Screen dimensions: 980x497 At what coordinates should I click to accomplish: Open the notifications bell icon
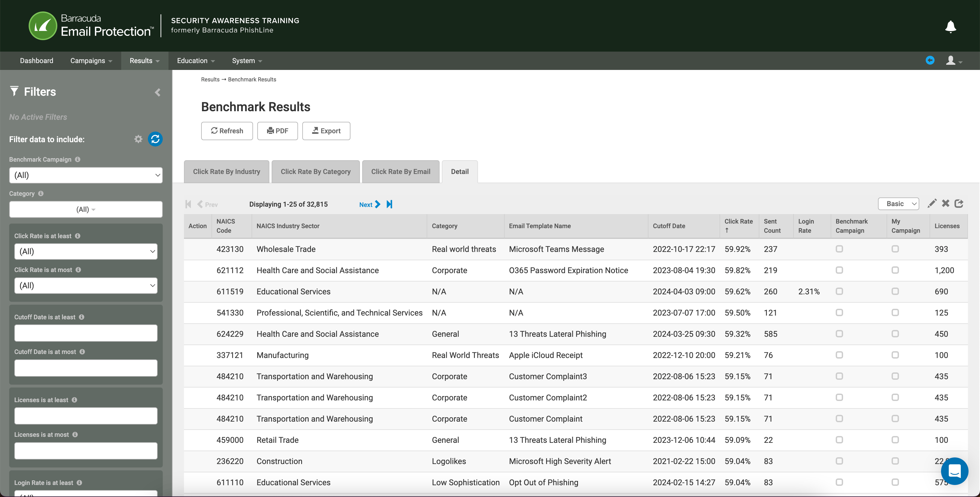point(950,27)
